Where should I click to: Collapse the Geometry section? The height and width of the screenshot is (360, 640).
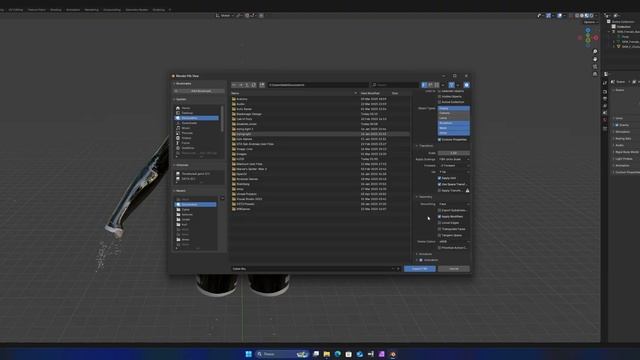click(424, 197)
